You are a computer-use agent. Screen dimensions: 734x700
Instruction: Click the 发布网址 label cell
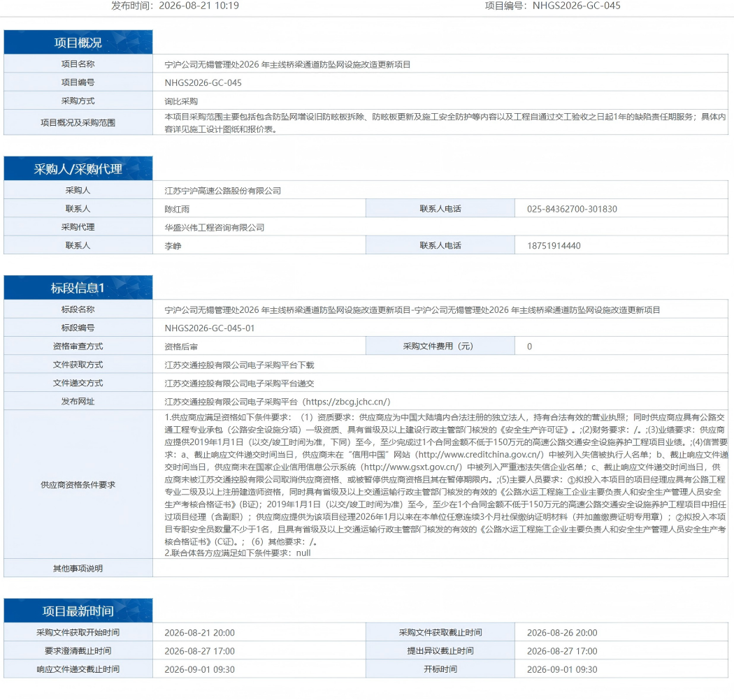(x=78, y=402)
